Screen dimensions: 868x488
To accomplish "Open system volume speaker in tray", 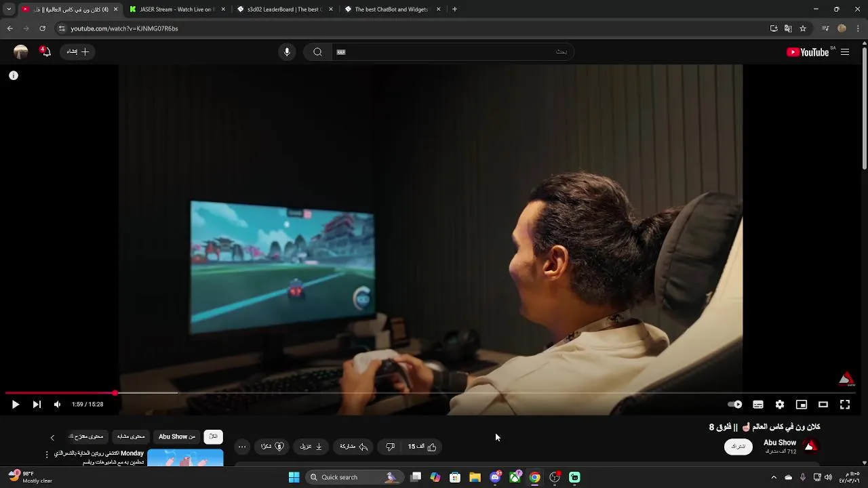I will [x=828, y=477].
